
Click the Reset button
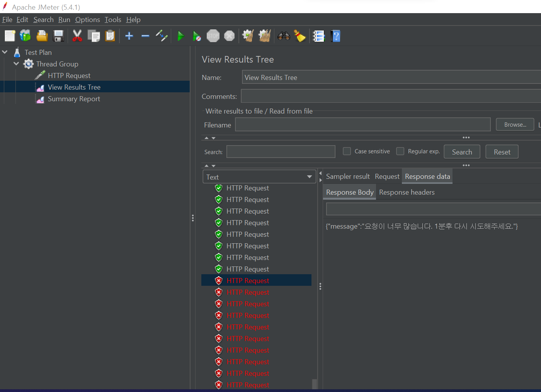click(502, 152)
